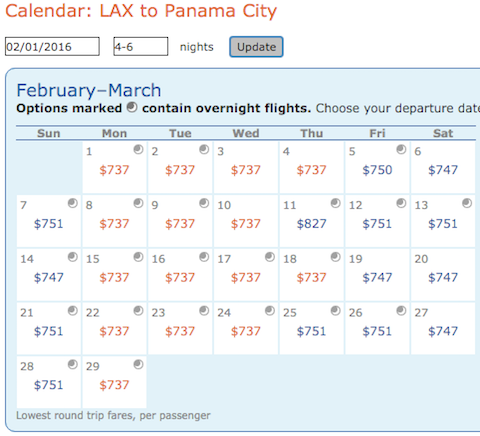Select the $737 fare on February 4
The image size is (480, 436).
coord(311,170)
